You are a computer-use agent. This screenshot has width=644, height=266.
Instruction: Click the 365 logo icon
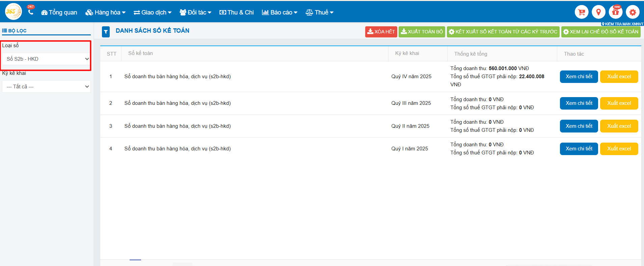[x=13, y=12]
